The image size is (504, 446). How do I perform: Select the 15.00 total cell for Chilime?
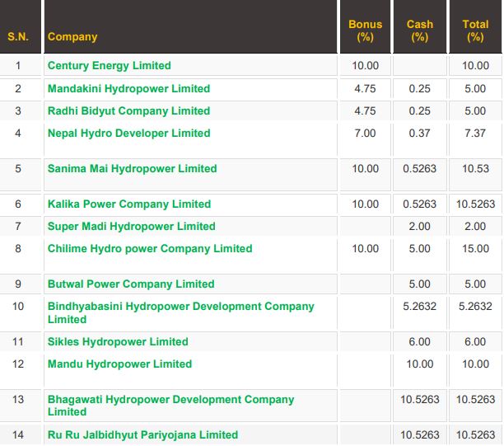click(x=475, y=248)
